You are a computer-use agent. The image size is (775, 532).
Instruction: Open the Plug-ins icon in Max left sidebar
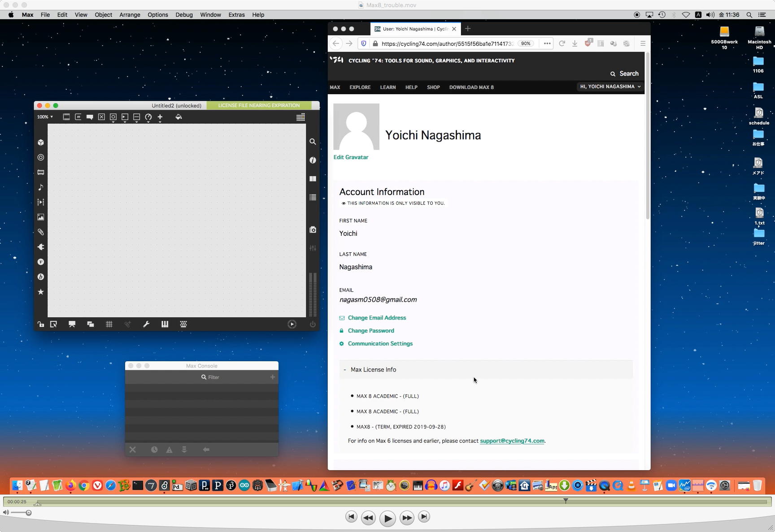pyautogui.click(x=41, y=247)
